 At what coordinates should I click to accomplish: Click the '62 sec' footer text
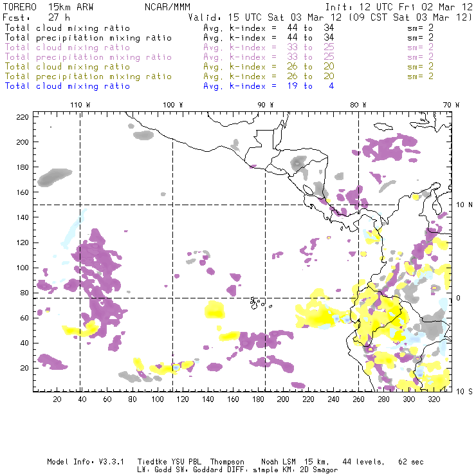point(411,462)
